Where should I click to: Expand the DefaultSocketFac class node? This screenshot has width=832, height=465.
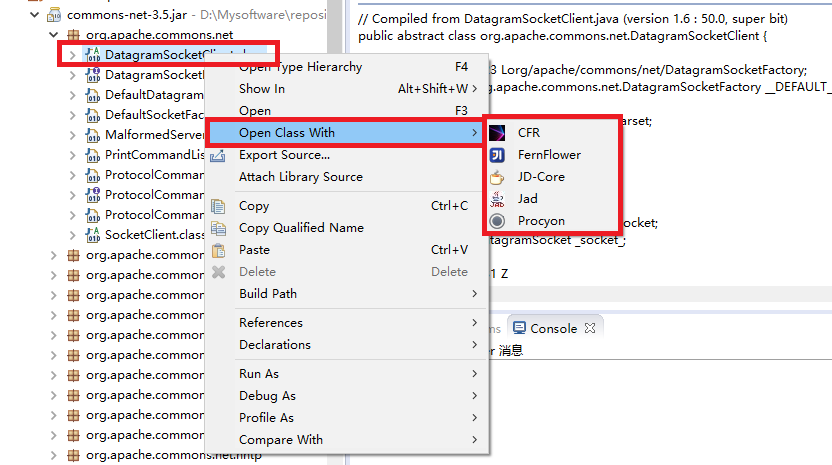[x=73, y=115]
